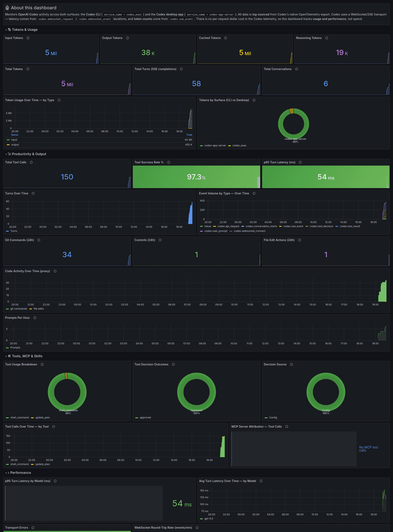Select the Decision Source donut chart
The width and height of the screenshot is (393, 532).
pos(326,392)
